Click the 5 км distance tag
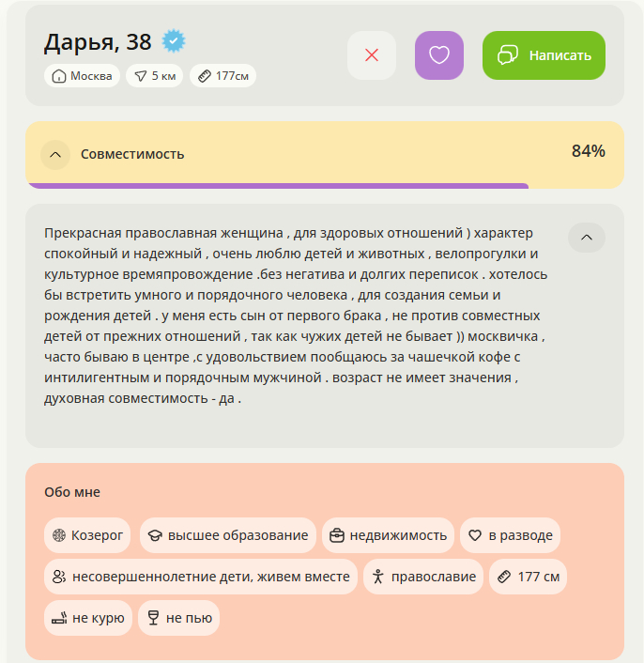Image resolution: width=644 pixels, height=663 pixels. point(154,76)
